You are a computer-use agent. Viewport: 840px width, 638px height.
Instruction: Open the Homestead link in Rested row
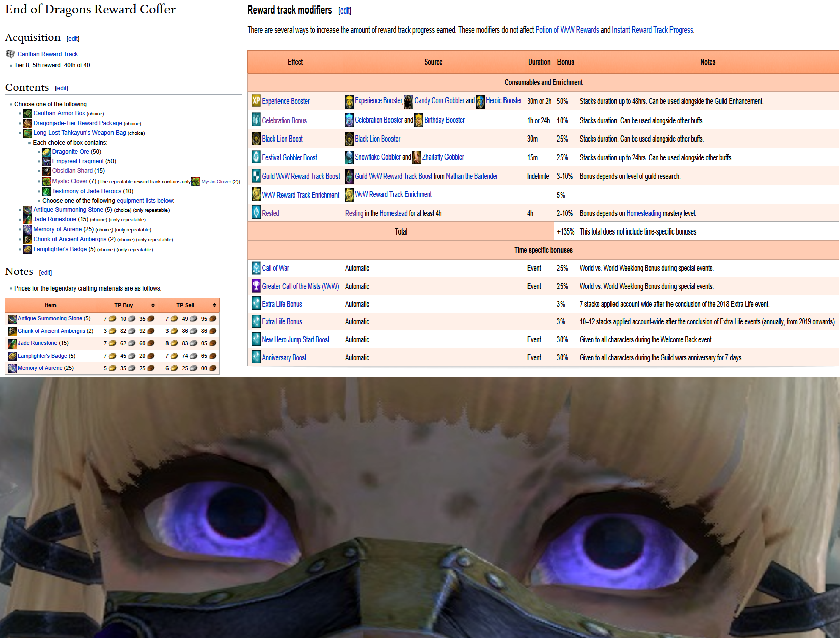pyautogui.click(x=394, y=213)
